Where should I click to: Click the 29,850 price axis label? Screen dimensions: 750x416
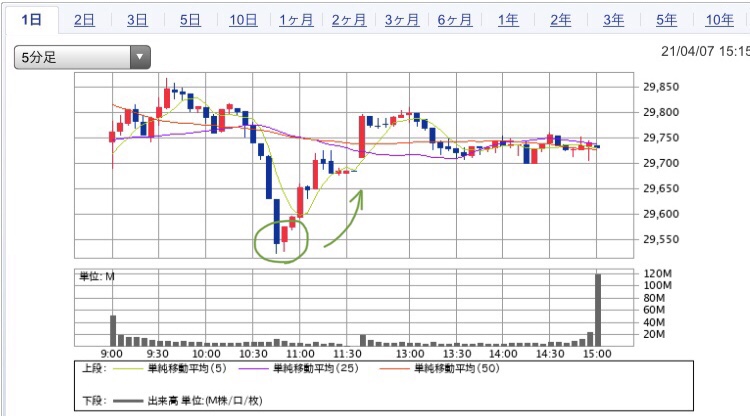point(661,87)
